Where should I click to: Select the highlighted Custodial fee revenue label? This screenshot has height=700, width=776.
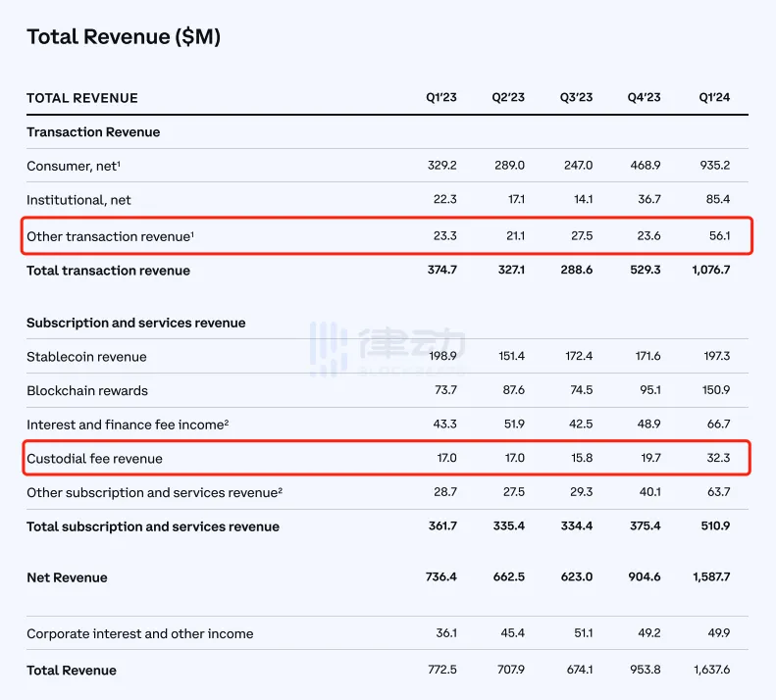coord(94,459)
